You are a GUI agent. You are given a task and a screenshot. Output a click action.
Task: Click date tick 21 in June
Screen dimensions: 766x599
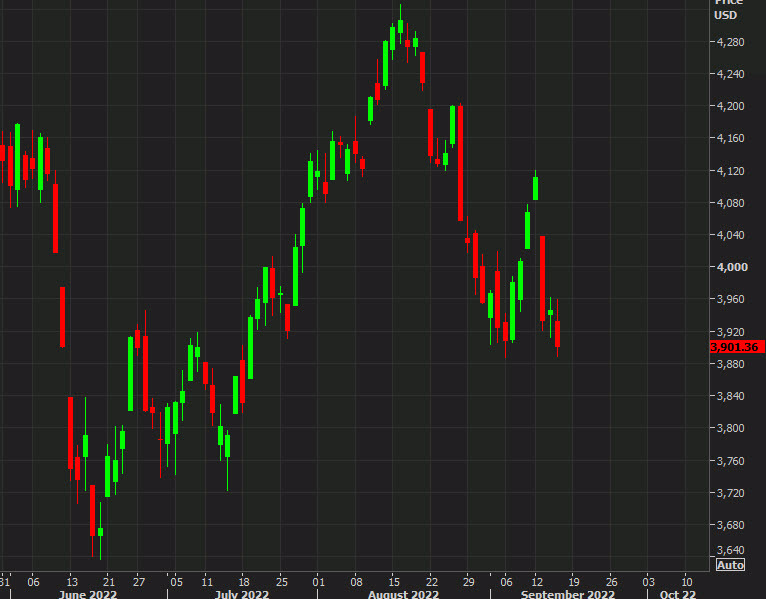(108, 582)
